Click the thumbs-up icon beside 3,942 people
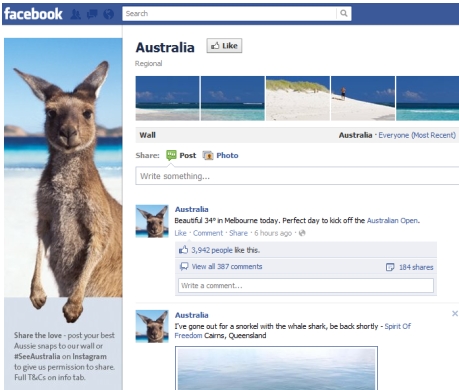 [x=184, y=250]
